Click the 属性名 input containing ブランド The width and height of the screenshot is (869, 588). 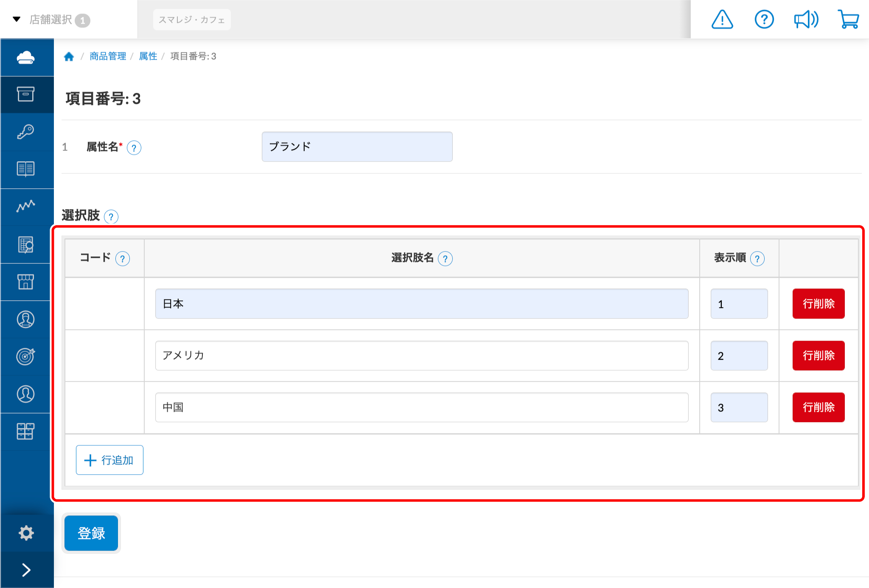click(357, 147)
